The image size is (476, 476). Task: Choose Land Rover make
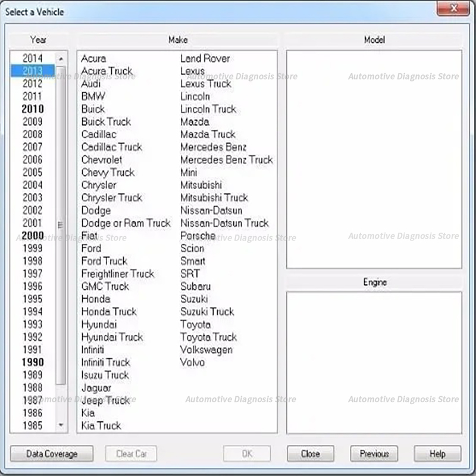pyautogui.click(x=205, y=58)
